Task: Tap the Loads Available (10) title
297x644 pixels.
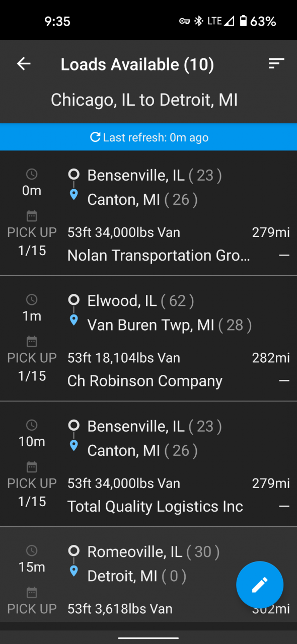Action: [137, 64]
